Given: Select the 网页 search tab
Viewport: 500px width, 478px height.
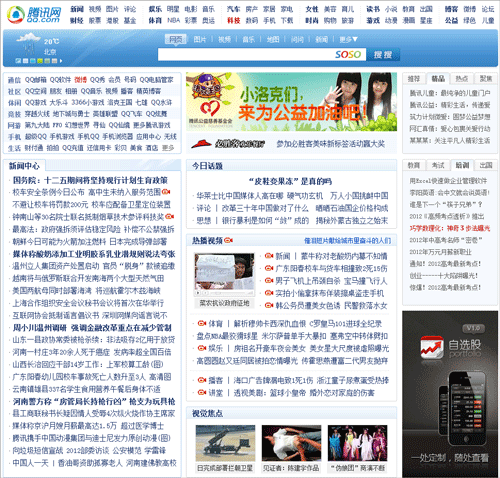Looking at the screenshot, I should (x=176, y=39).
